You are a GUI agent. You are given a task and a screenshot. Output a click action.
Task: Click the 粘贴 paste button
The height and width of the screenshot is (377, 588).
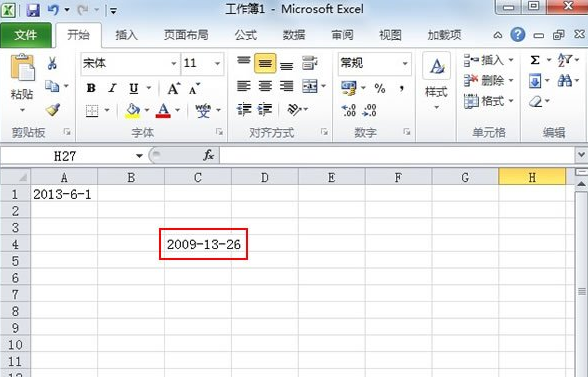point(22,83)
